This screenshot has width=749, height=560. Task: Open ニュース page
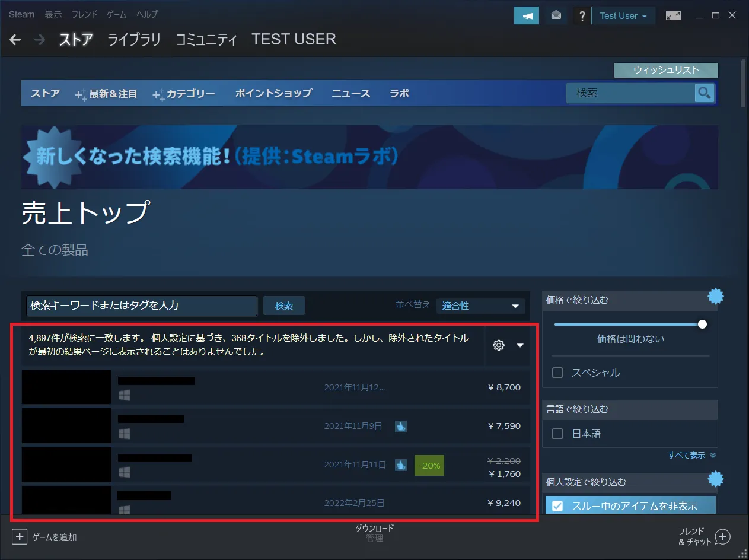(x=350, y=93)
